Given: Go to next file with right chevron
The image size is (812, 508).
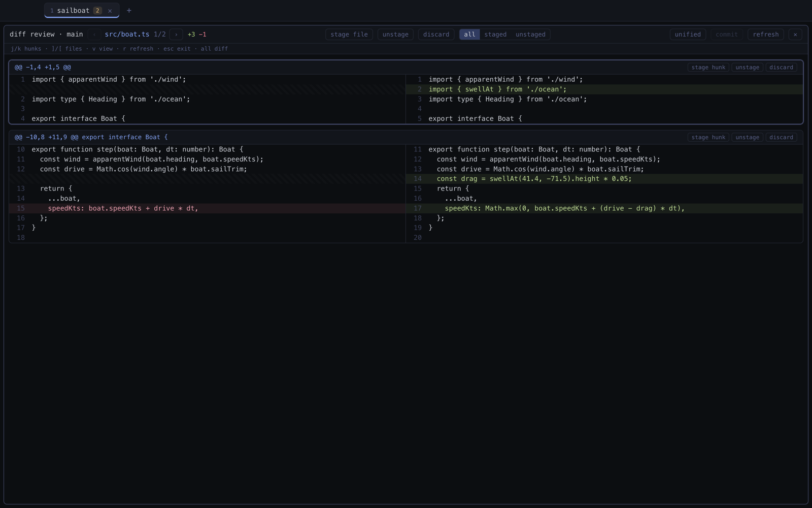Looking at the screenshot, I should [176, 35].
